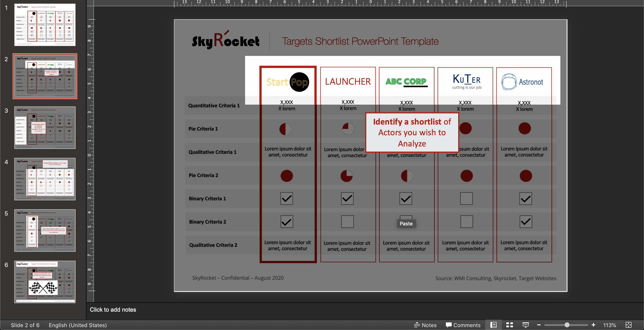
Task: Click the slide title 'Targets Shortlist PowerPoint Template'
Action: click(x=360, y=41)
